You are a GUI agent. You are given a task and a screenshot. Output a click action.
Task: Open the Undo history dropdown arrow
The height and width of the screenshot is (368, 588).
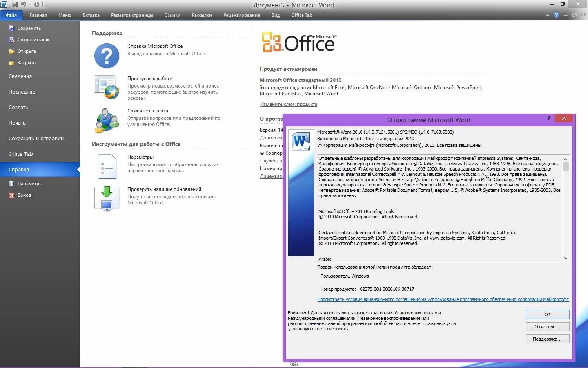(x=29, y=4)
